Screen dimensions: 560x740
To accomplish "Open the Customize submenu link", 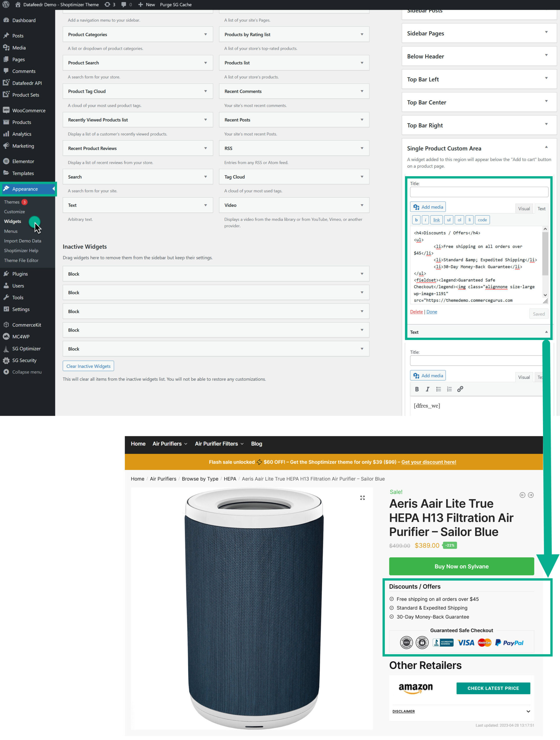I will point(14,212).
